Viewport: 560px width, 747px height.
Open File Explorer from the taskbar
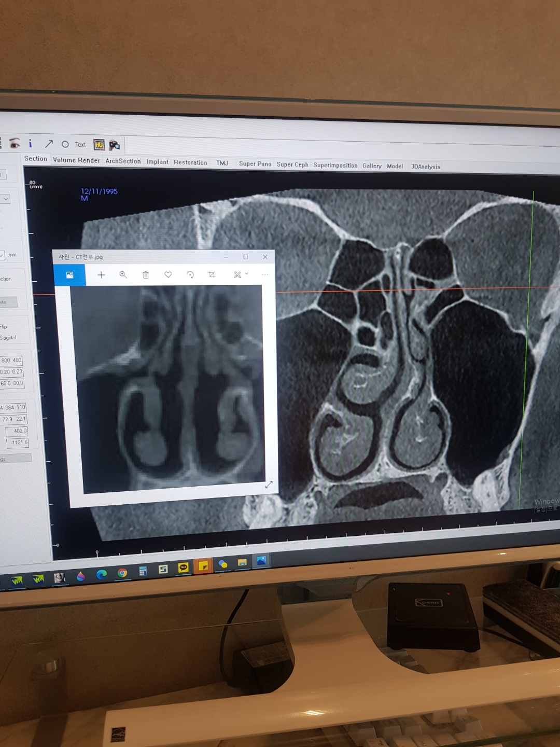[242, 562]
